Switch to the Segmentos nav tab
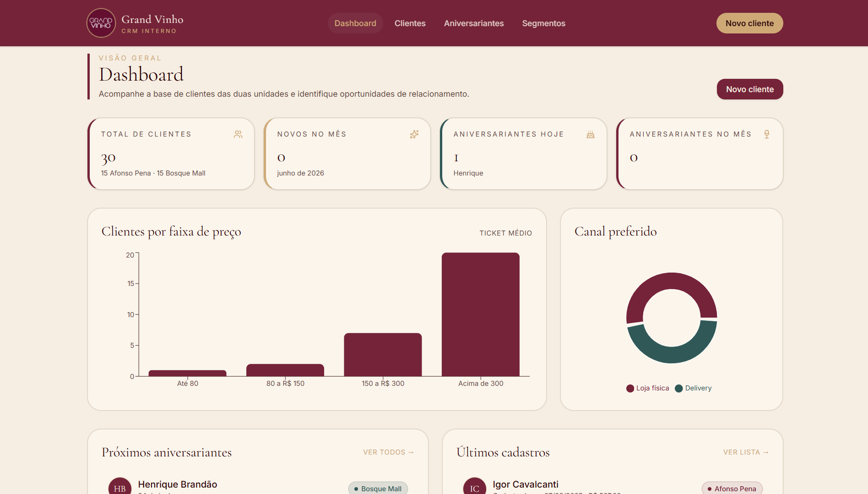Image resolution: width=868 pixels, height=494 pixels. click(x=544, y=23)
